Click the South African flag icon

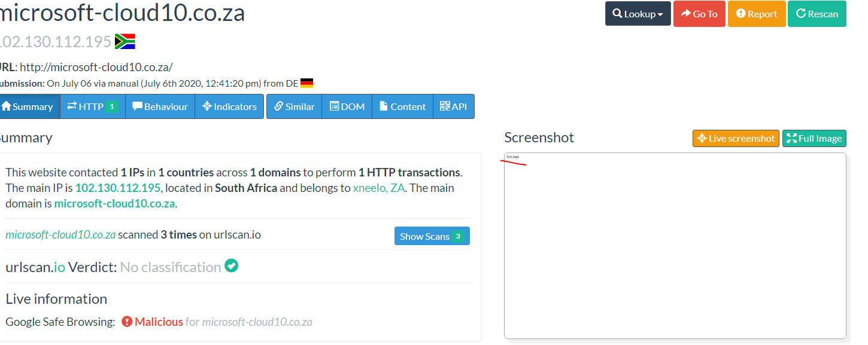pyautogui.click(x=125, y=42)
